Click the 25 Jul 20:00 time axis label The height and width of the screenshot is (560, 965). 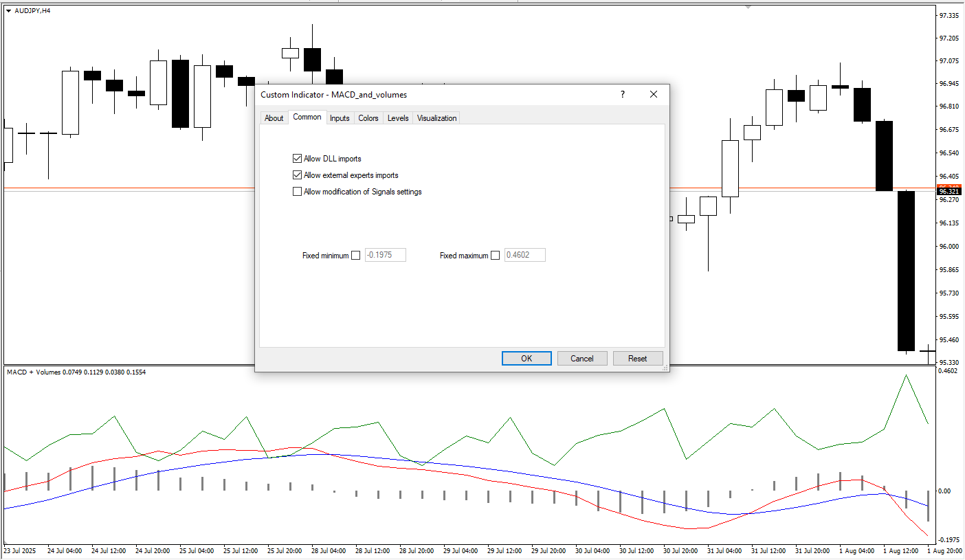click(x=283, y=551)
